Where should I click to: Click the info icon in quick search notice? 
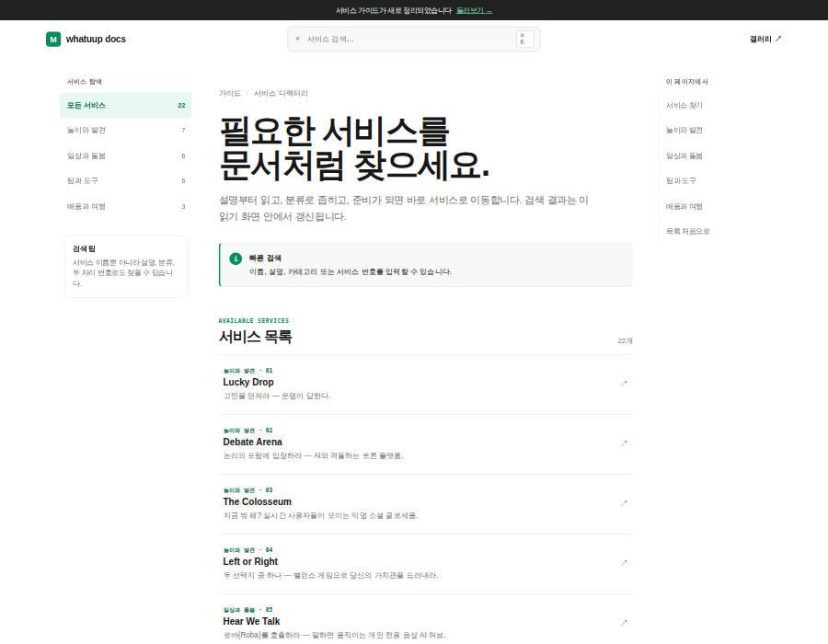(x=236, y=259)
